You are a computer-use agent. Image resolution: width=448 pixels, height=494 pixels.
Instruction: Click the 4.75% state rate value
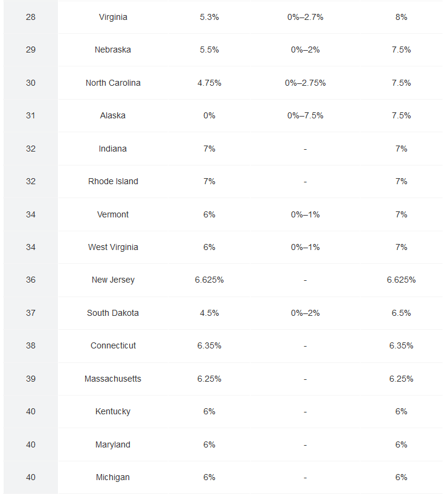click(x=209, y=83)
